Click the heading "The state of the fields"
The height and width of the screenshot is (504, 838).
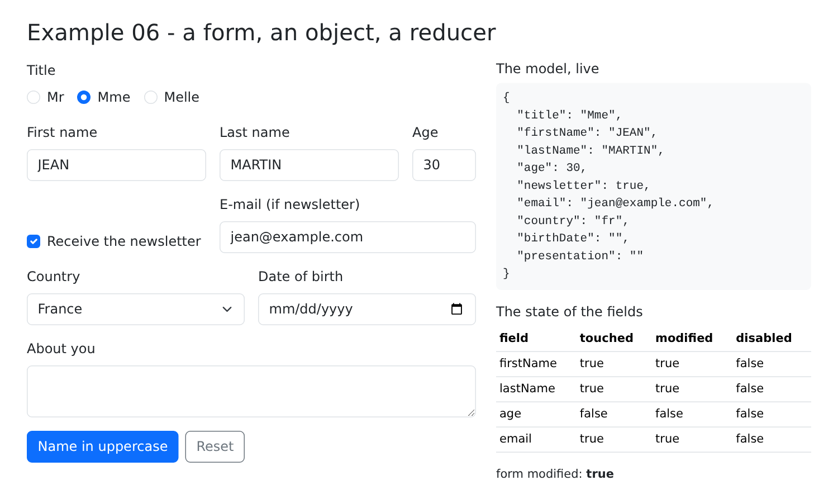click(x=569, y=312)
